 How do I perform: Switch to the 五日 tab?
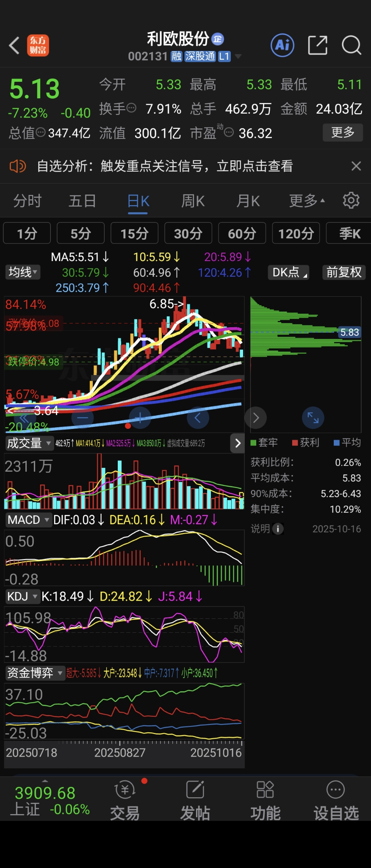83,200
